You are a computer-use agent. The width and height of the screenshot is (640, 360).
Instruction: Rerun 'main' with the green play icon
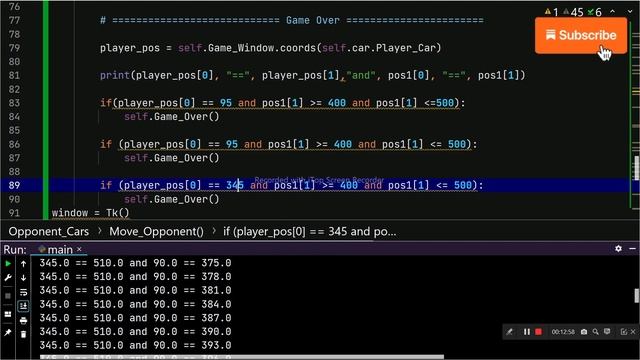tap(8, 264)
